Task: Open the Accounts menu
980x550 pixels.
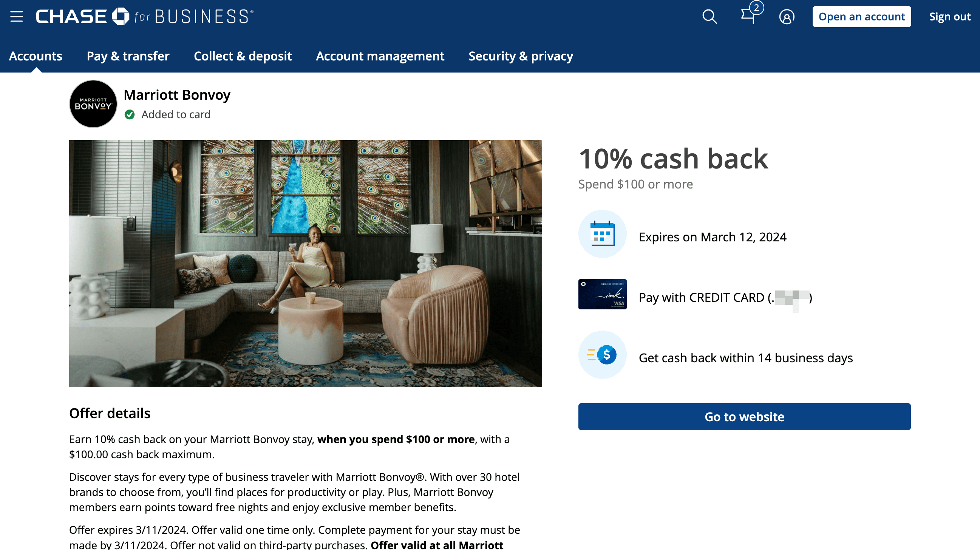Action: (36, 56)
